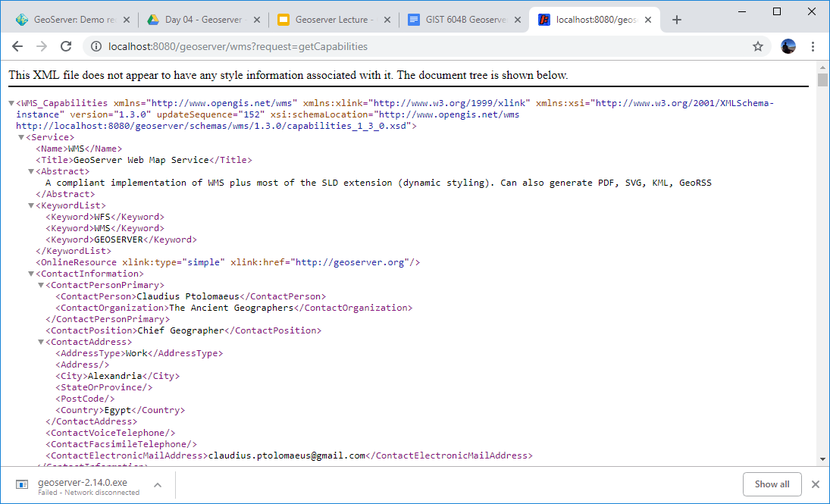Click the 'Chief Geographer' position text
The image size is (830, 504).
click(x=180, y=330)
